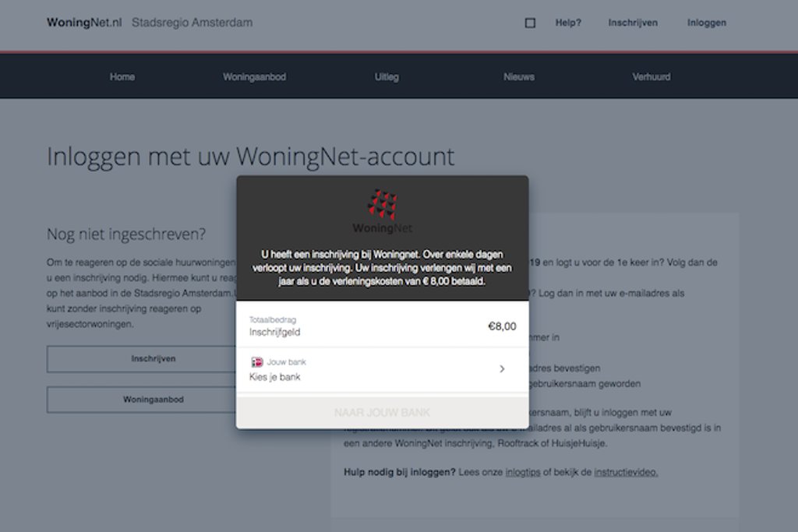Image resolution: width=798 pixels, height=532 pixels.
Task: Click the Inloggen link in header
Action: pos(707,23)
